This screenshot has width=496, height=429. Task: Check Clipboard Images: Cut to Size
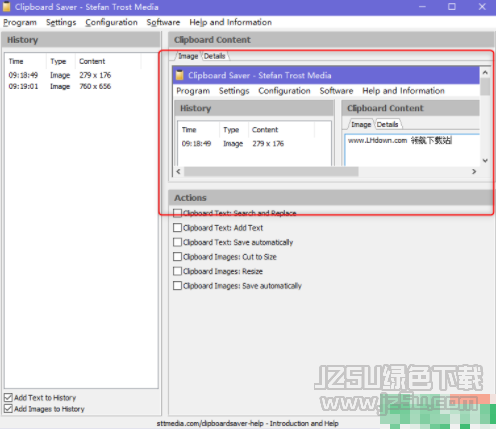pyautogui.click(x=177, y=257)
